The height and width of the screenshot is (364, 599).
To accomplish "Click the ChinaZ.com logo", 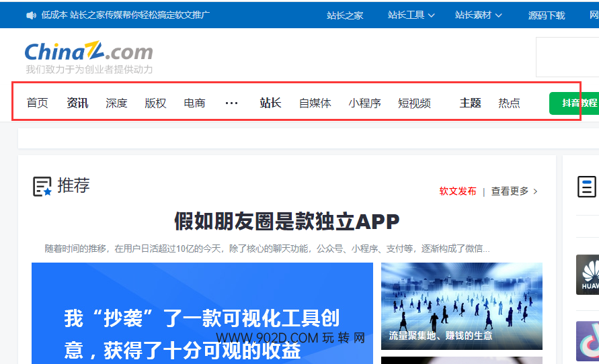I will (x=89, y=52).
